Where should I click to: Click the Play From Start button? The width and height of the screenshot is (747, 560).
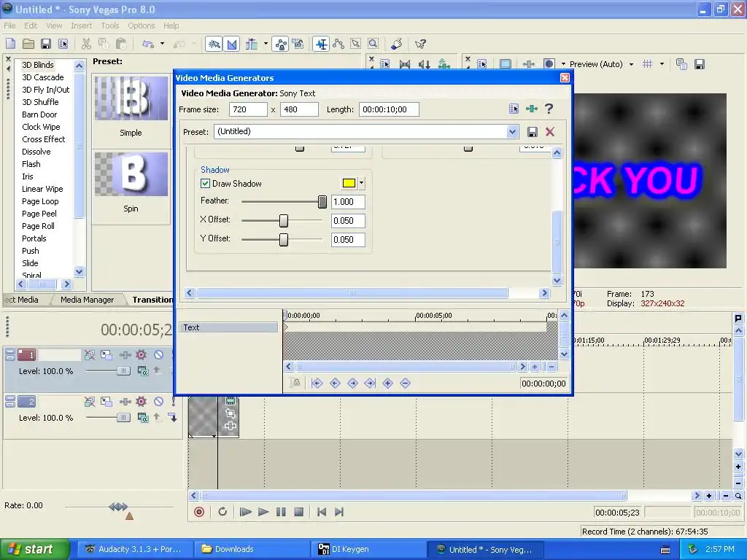[x=245, y=512]
